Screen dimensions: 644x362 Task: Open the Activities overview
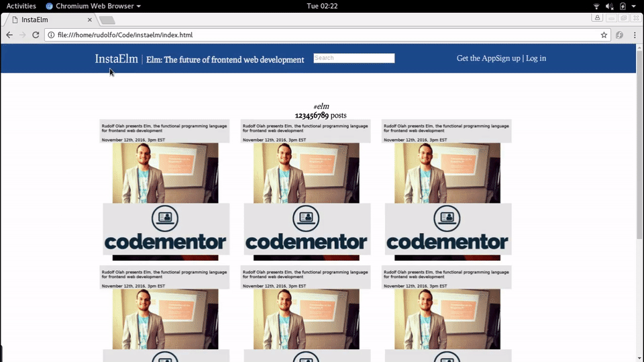[21, 6]
